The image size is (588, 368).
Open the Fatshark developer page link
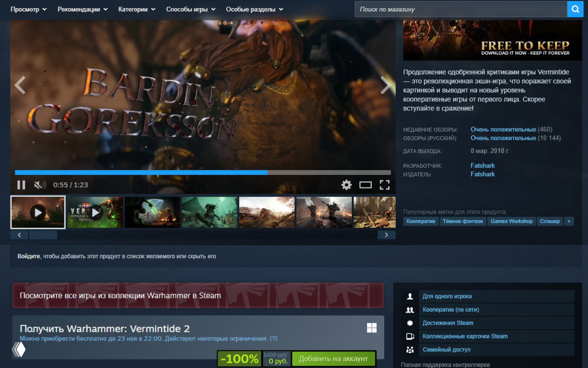(483, 165)
